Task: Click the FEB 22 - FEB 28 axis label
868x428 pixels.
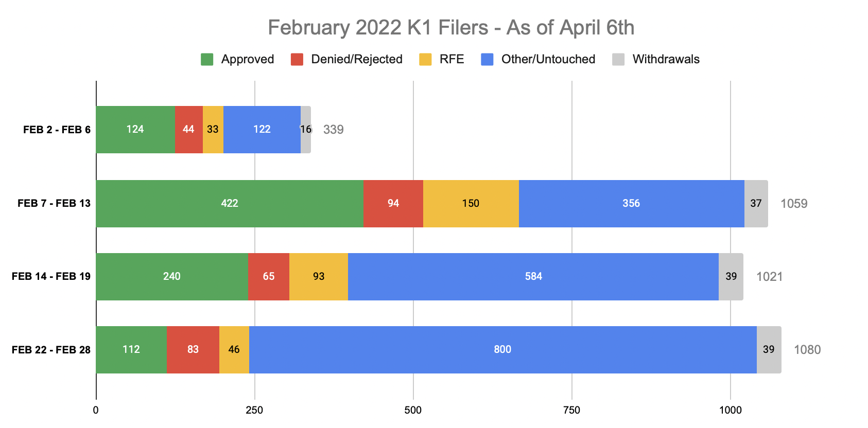Action: pos(51,350)
